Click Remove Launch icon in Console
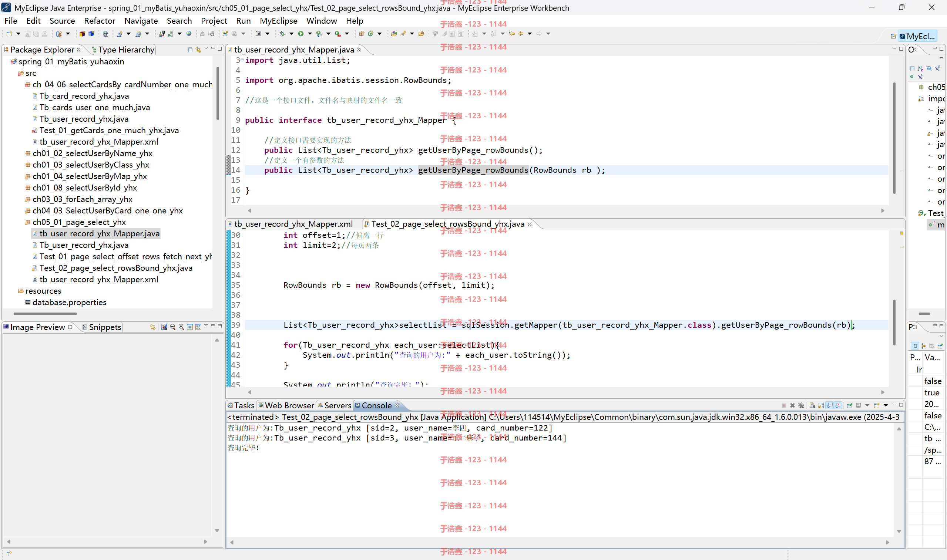The image size is (947, 560). click(792, 406)
